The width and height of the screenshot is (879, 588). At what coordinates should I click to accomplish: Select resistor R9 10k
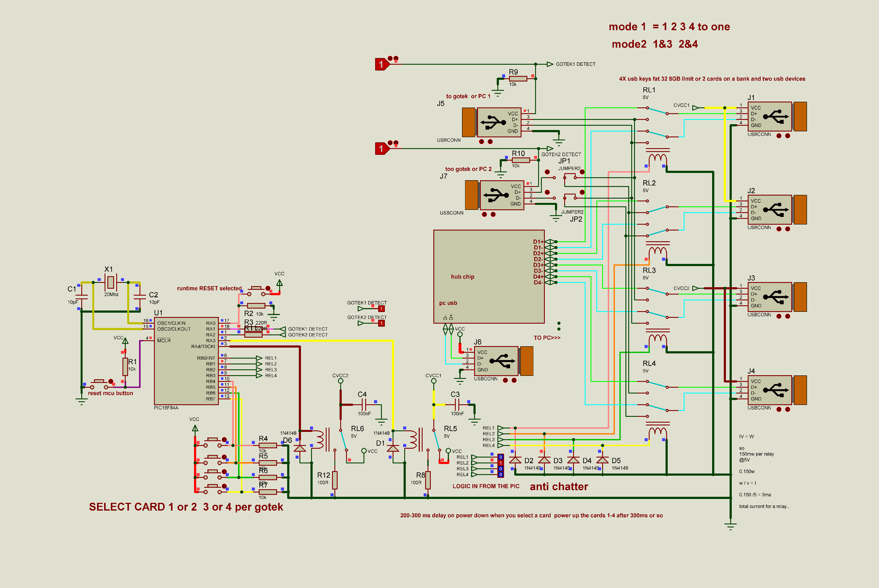[x=518, y=78]
